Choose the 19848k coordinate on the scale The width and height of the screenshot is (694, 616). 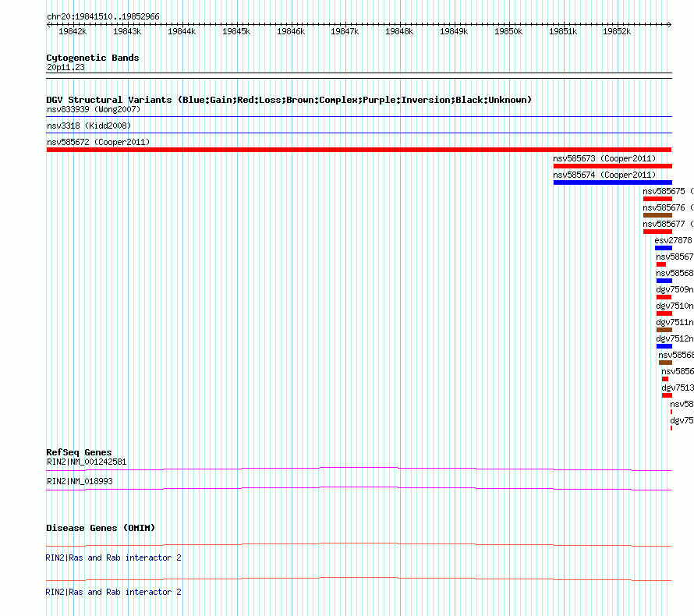tap(399, 31)
